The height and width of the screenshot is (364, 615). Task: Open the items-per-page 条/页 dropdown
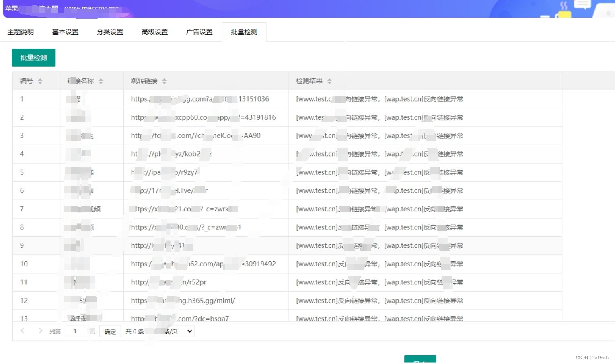(x=177, y=331)
